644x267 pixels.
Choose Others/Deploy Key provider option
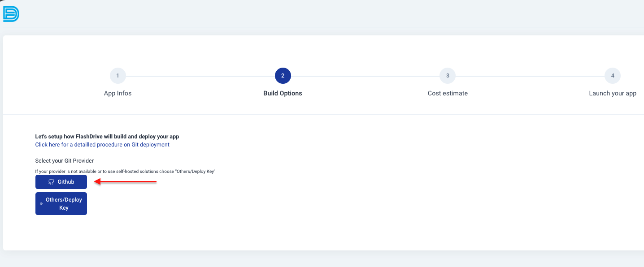[61, 203]
